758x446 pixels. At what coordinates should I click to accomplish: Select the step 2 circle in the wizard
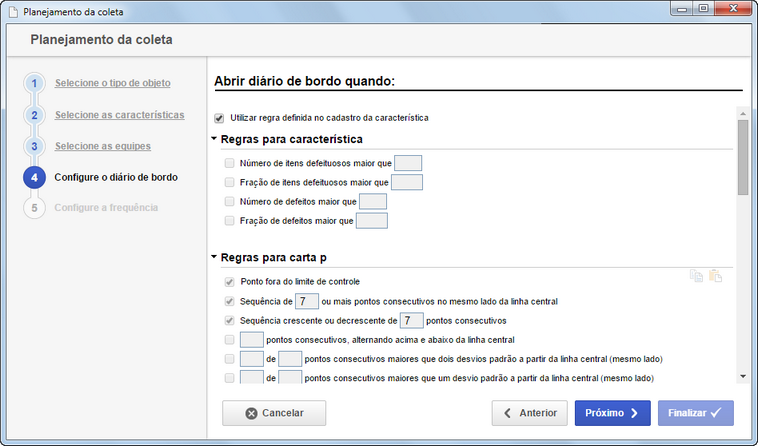point(34,115)
